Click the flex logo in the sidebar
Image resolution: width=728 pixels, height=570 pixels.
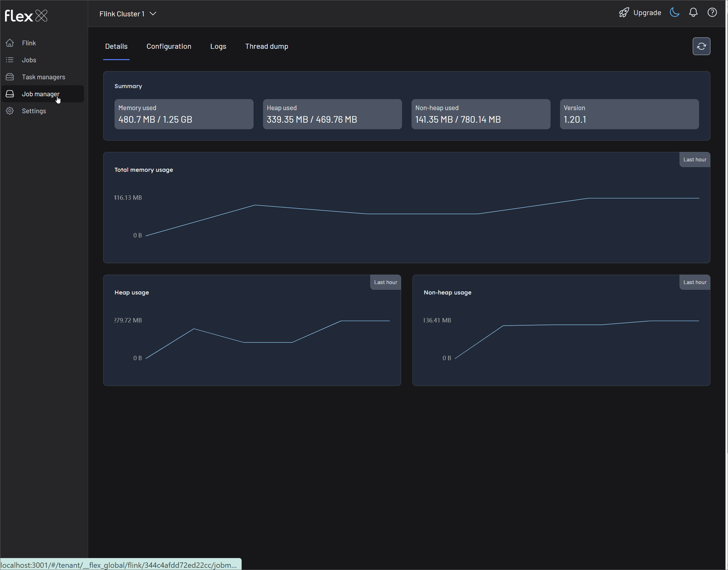point(26,16)
